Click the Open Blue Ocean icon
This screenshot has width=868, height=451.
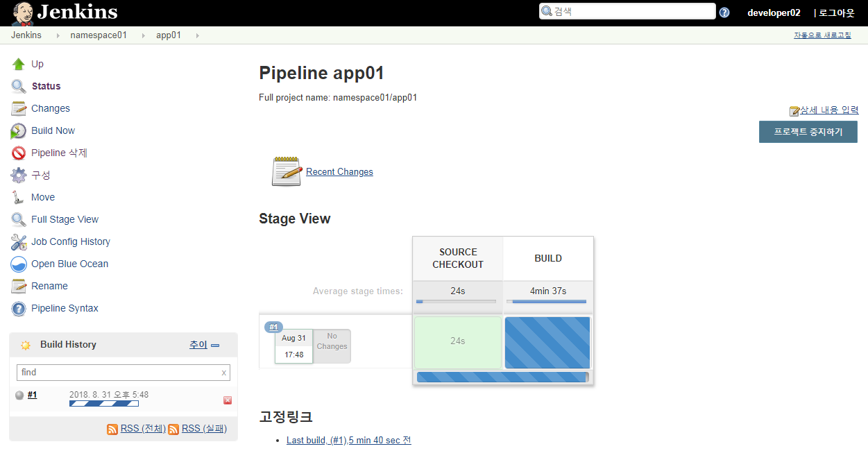(x=19, y=264)
